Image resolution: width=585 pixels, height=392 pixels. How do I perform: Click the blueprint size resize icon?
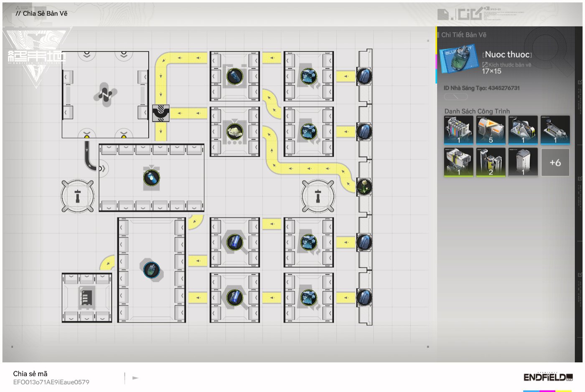(x=485, y=65)
